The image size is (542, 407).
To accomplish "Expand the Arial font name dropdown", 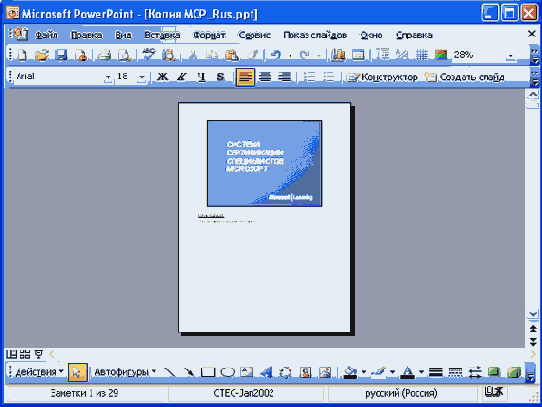I will (x=108, y=77).
